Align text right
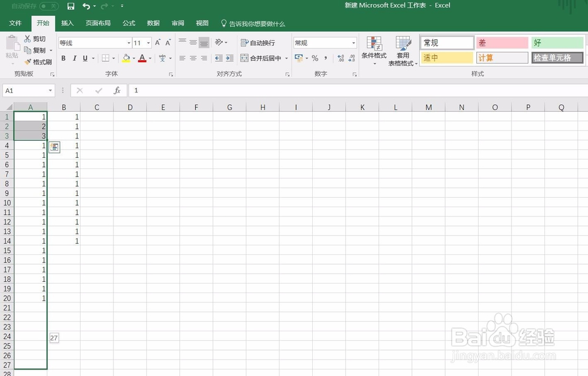 (204, 58)
